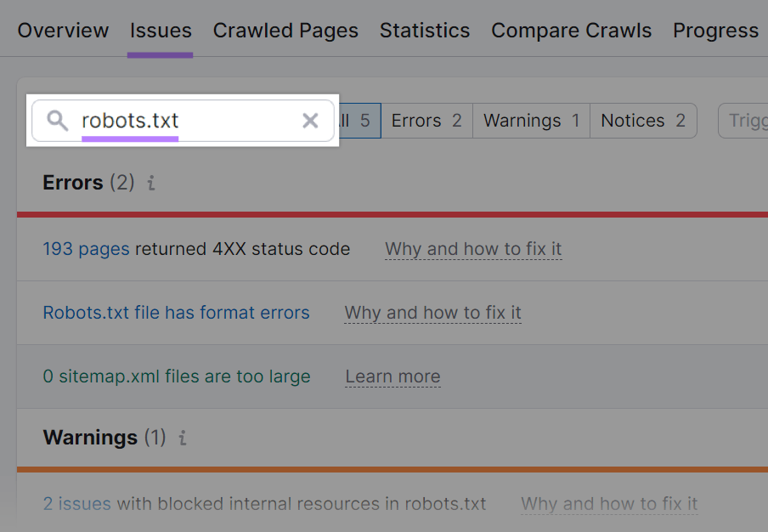This screenshot has height=532, width=768.
Task: Click the info icon beside Errors (2)
Action: click(151, 183)
